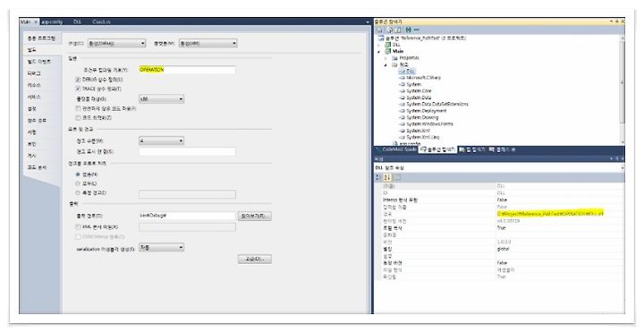Click the 로컬 복사 True value
644x332 pixels.
(501, 227)
